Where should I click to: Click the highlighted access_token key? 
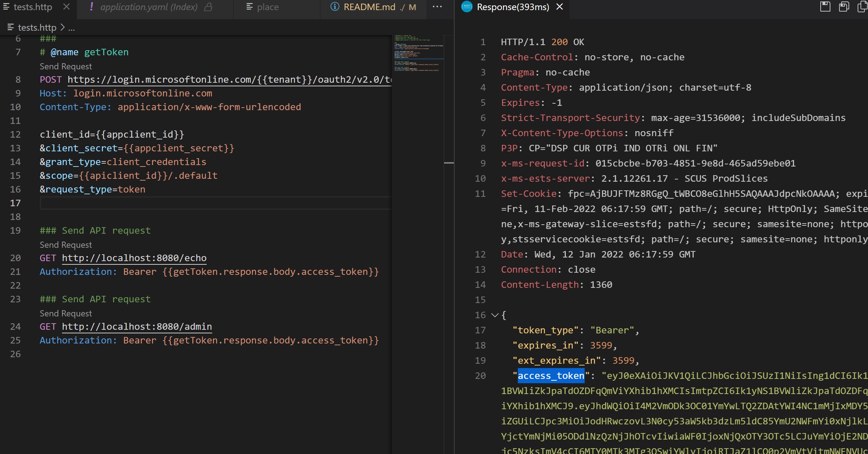point(551,376)
